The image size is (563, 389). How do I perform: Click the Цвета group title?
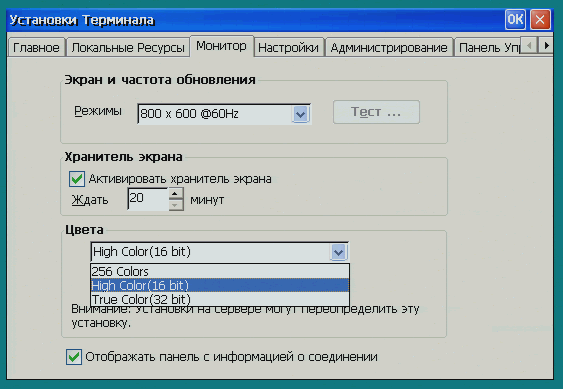pos(84,230)
